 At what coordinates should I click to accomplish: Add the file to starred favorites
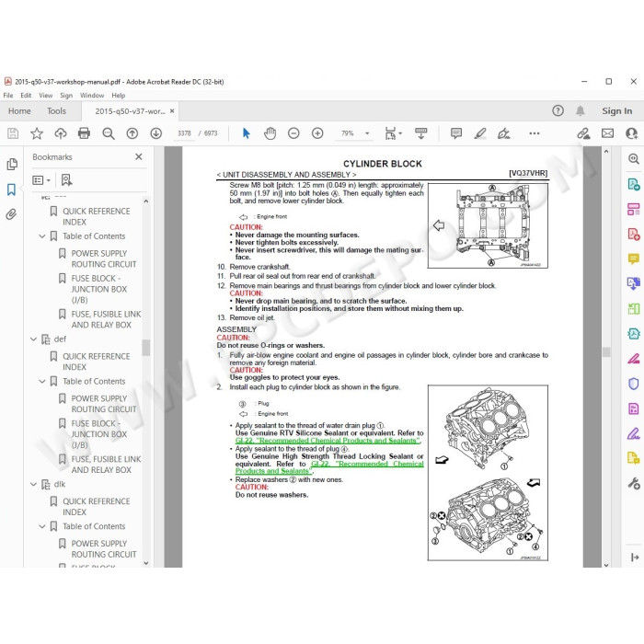(37, 133)
